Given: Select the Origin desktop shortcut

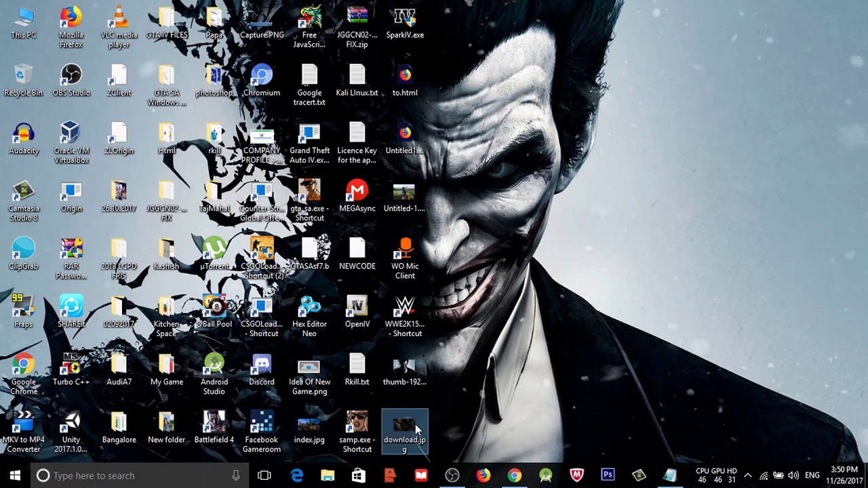Looking at the screenshot, I should click(71, 197).
